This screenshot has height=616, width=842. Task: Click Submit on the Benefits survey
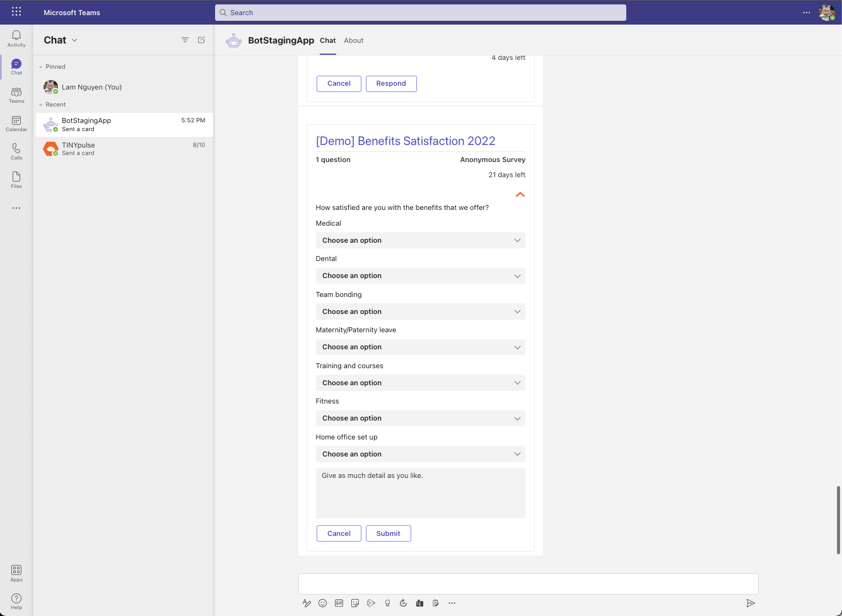389,533
